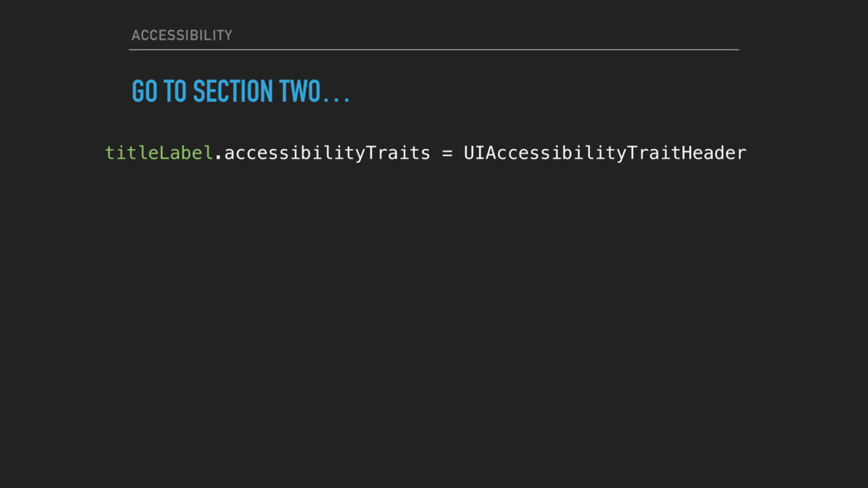This screenshot has width=868, height=488.
Task: Click the first letter A of ACCESSIBILITY
Action: (136, 36)
